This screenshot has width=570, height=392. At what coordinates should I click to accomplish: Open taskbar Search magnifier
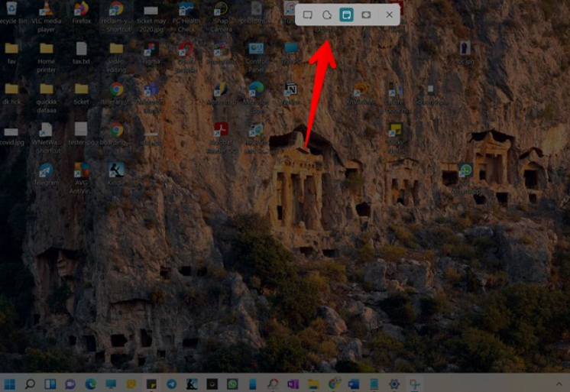(30, 384)
